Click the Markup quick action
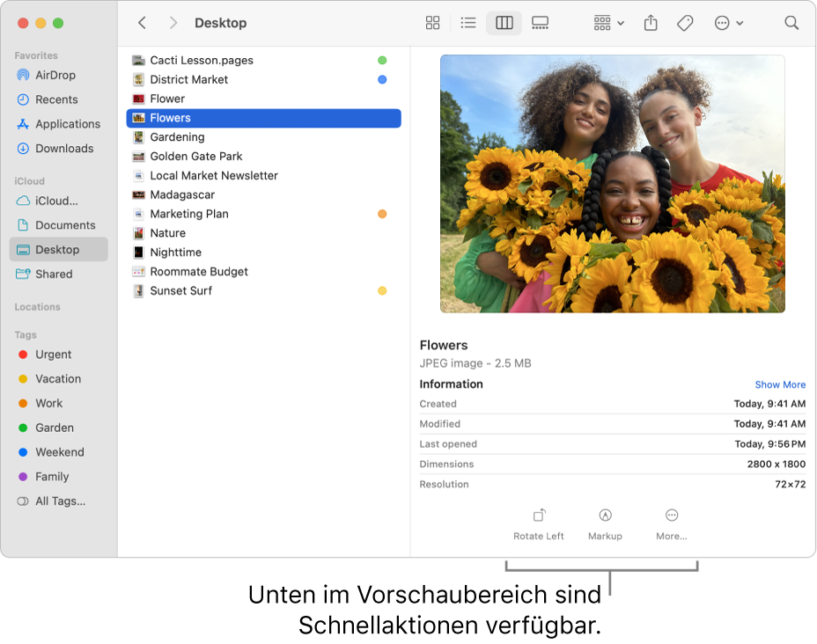This screenshot has width=817, height=644. (605, 524)
